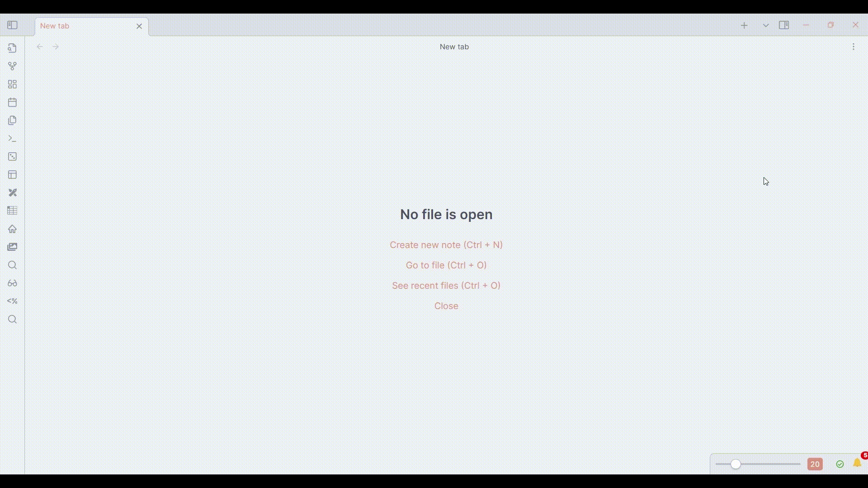The height and width of the screenshot is (488, 868).
Task: Open Go to file link
Action: click(x=446, y=264)
